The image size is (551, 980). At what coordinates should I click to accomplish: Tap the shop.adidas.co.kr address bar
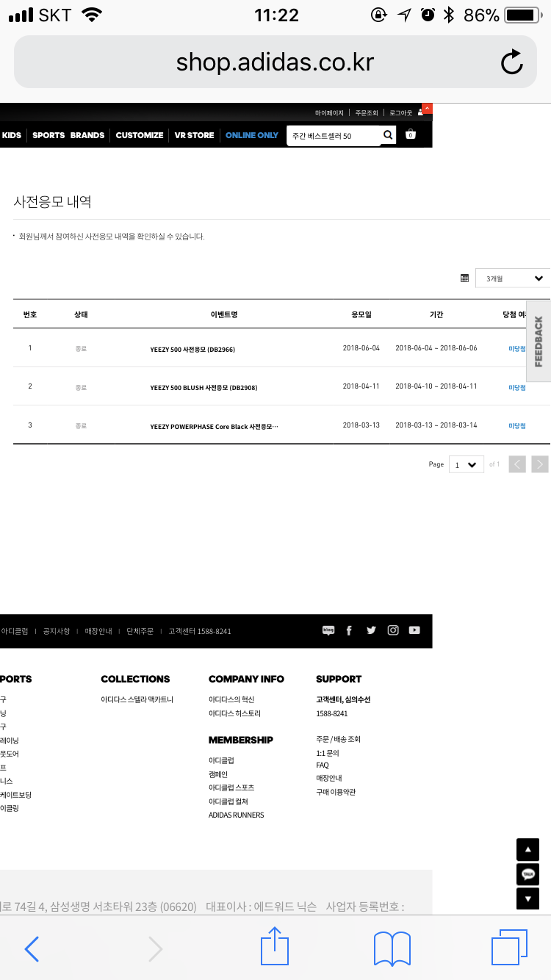click(275, 62)
